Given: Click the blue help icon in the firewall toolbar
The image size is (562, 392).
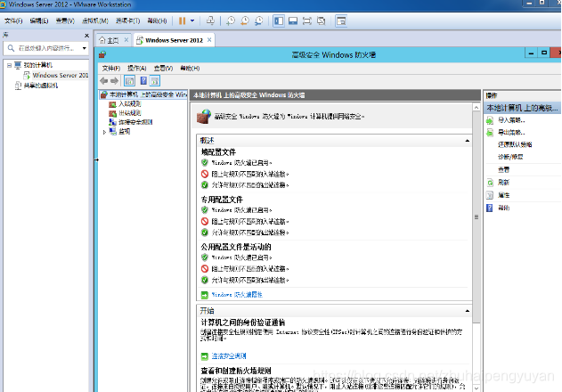Looking at the screenshot, I should click(143, 81).
